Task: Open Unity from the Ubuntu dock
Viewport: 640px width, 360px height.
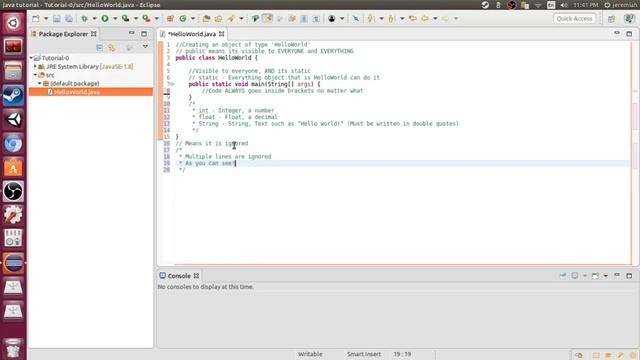Action: (13, 120)
